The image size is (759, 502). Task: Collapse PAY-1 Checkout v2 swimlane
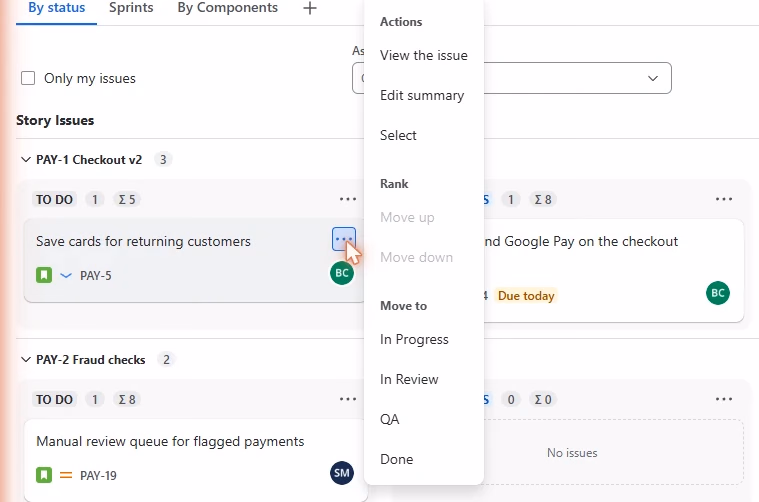26,159
